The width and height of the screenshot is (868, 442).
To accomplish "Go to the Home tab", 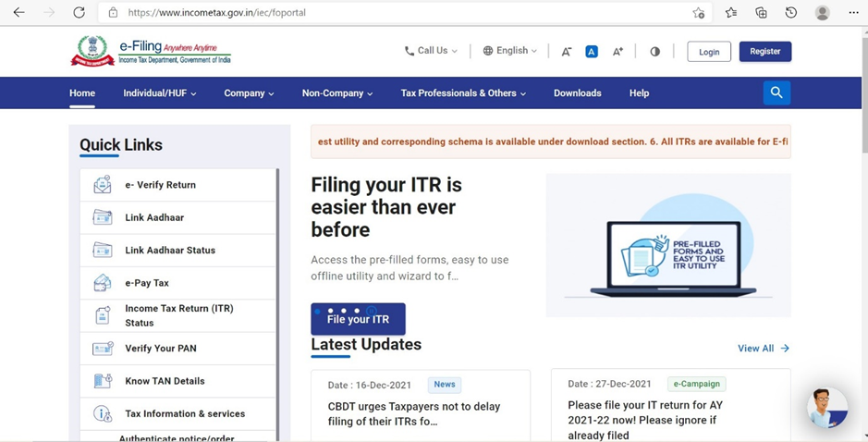I will [82, 93].
